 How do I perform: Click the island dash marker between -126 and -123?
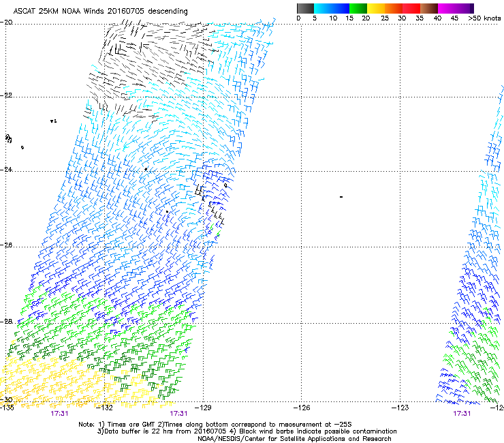point(341,196)
